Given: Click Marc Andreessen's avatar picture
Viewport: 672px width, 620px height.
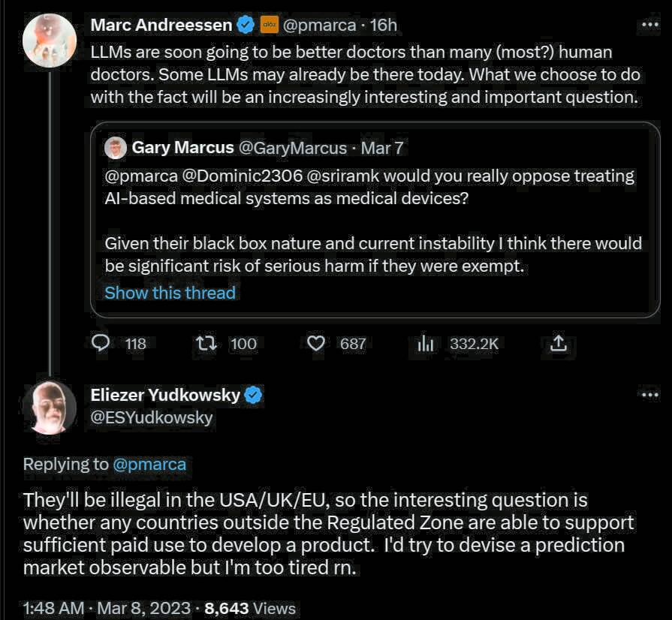Looking at the screenshot, I should 50,41.
